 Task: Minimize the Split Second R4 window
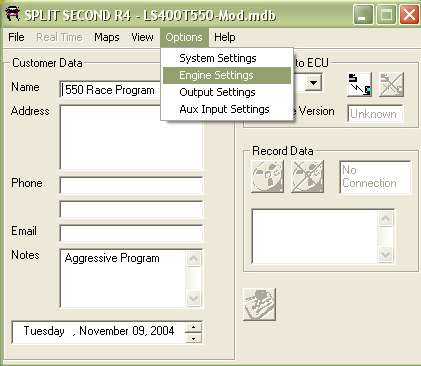pyautogui.click(x=362, y=15)
